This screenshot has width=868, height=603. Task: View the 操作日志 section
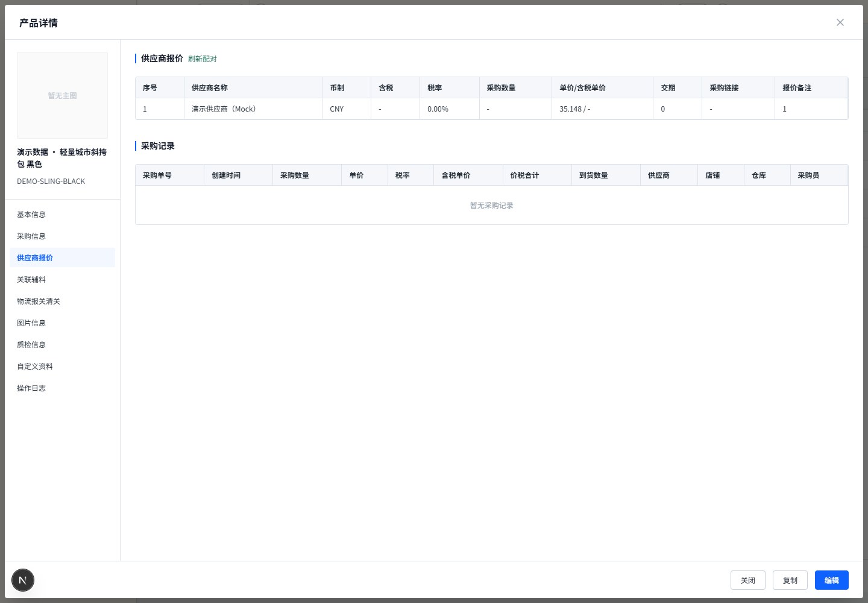coord(63,388)
